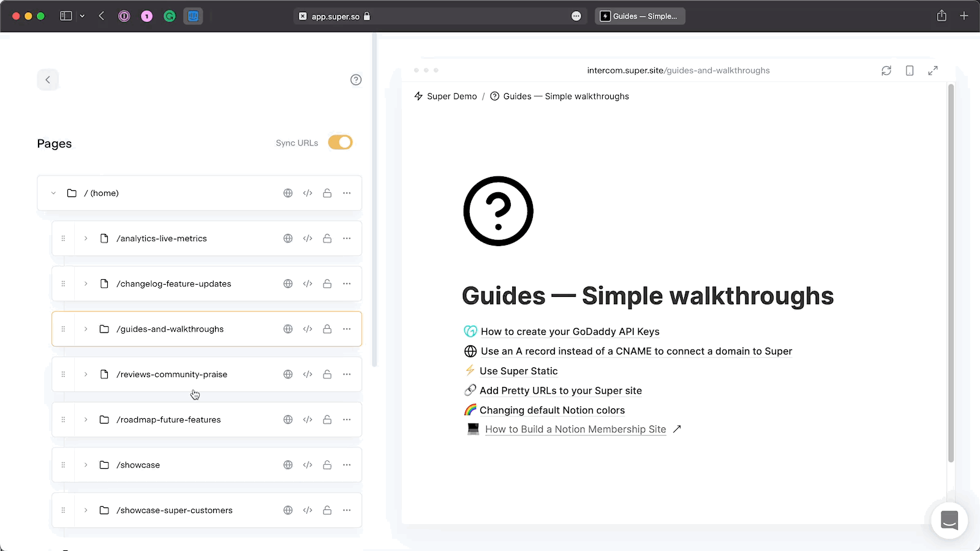Refresh the site preview

point(886,70)
